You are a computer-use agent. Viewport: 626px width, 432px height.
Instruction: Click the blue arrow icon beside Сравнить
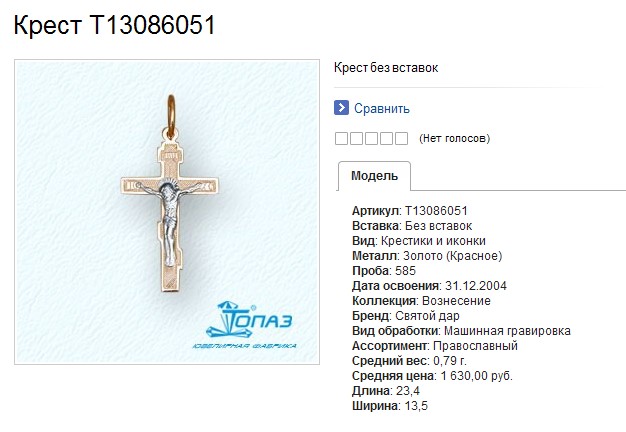[x=341, y=108]
